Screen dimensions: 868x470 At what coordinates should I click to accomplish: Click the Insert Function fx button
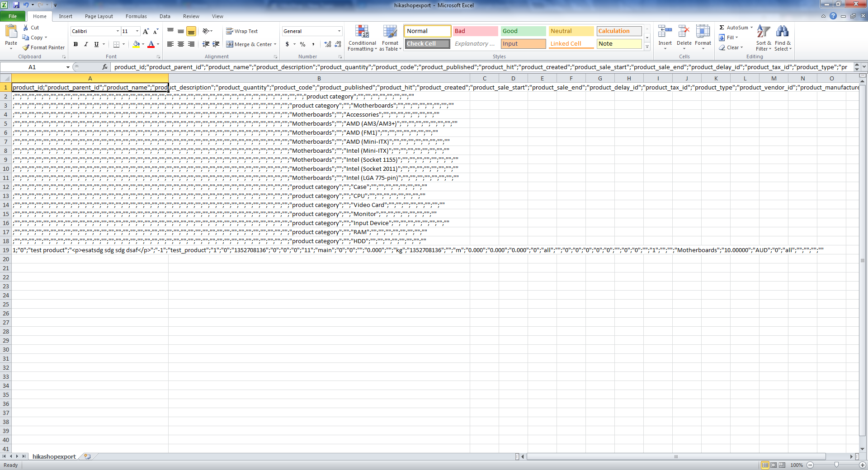pyautogui.click(x=105, y=67)
